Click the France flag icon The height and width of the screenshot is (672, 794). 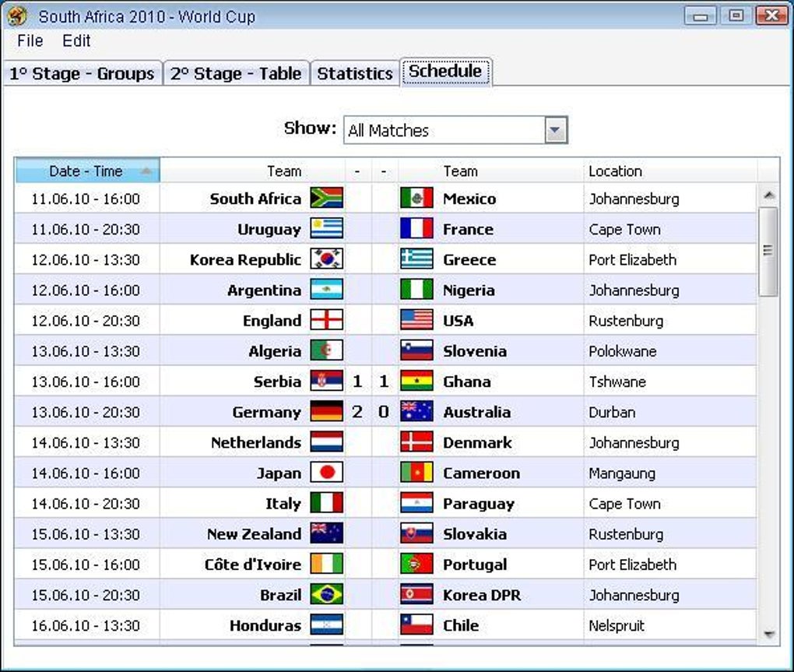pos(416,228)
